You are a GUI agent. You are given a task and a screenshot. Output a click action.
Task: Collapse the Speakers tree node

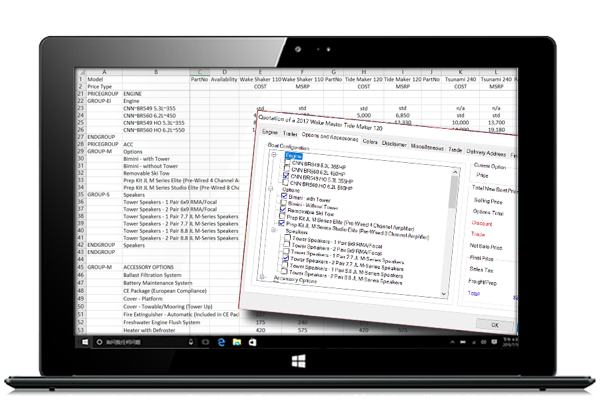274,230
